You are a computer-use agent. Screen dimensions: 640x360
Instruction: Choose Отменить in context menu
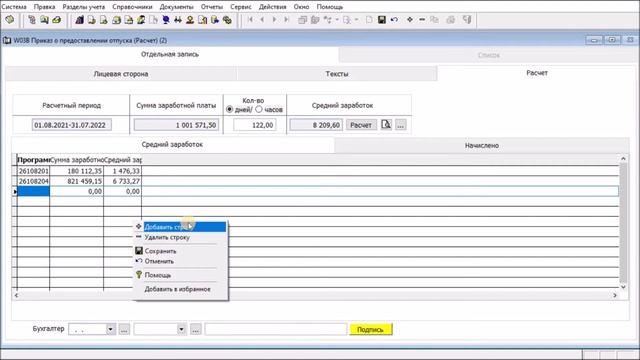point(180,261)
